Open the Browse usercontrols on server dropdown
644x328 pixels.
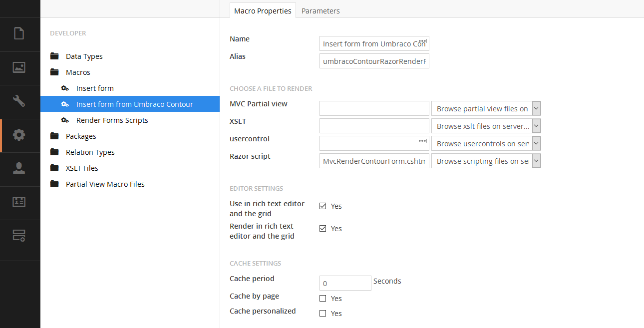[486, 143]
